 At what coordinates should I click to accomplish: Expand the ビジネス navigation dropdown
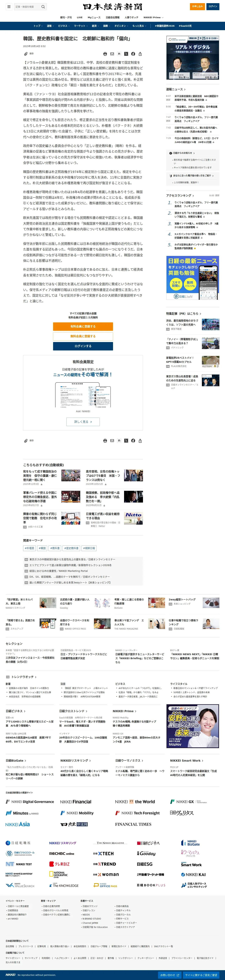[x=64, y=26]
